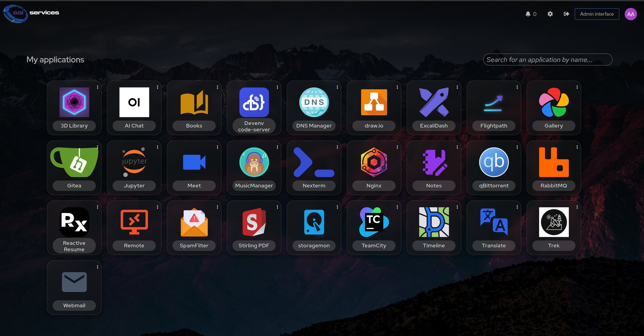
Task: Launch Nexterm terminal icon
Action: point(314,162)
